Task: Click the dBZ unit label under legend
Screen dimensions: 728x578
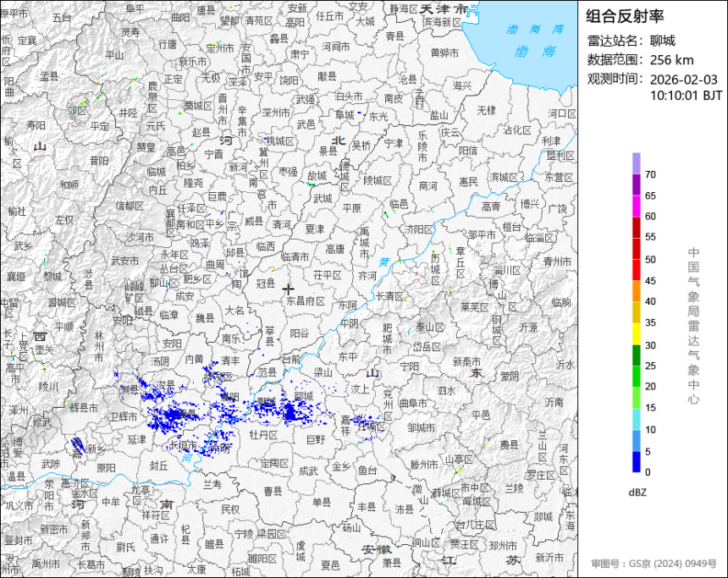Action: click(x=637, y=493)
